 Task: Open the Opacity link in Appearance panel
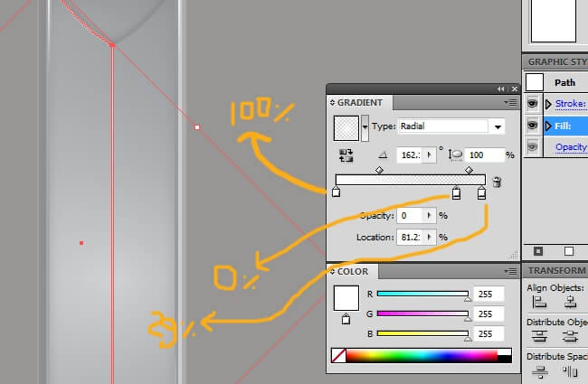[x=571, y=147]
